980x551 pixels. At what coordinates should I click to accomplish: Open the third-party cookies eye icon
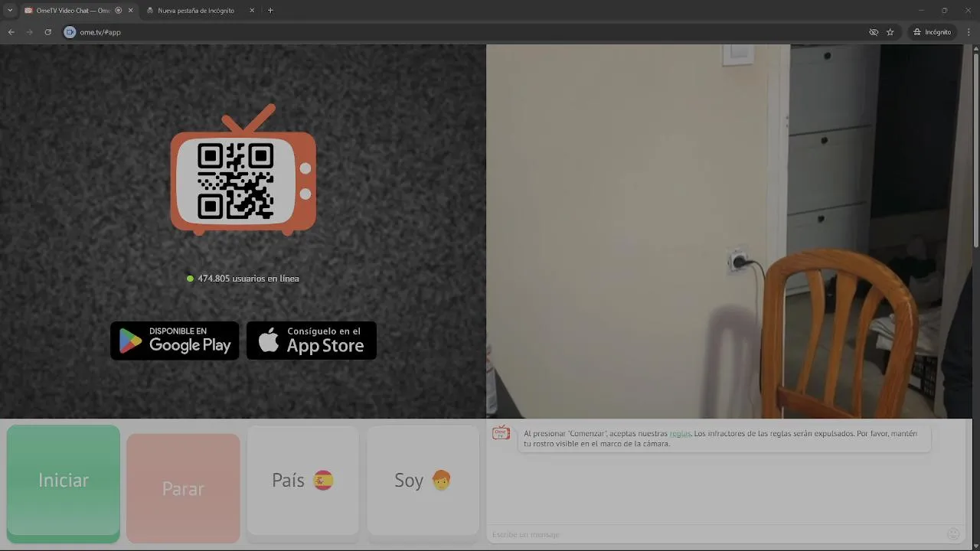[x=874, y=32]
